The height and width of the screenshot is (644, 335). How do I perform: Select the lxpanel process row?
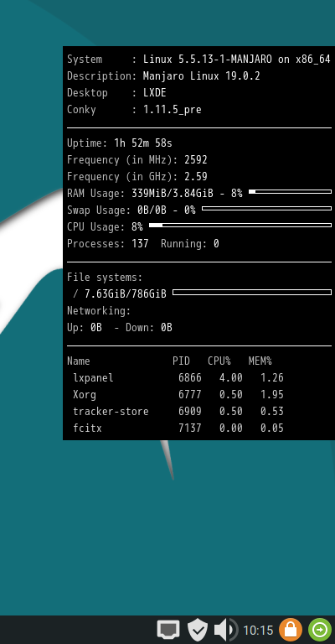178,378
